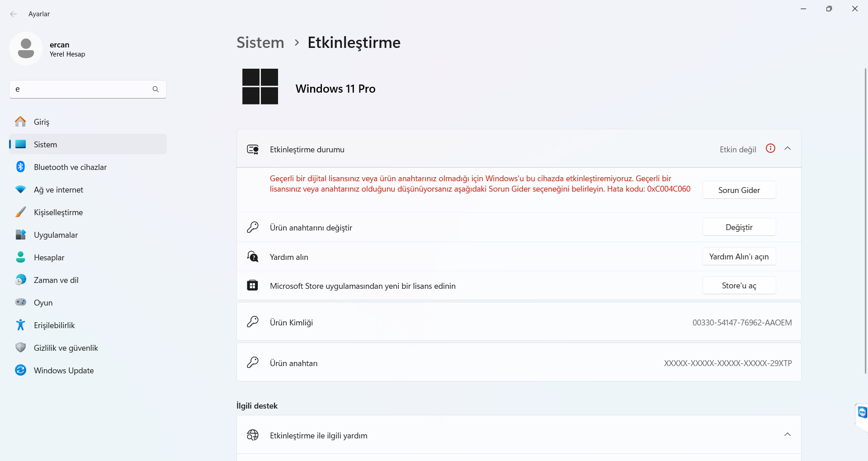Open Hesaplar settings page

(88, 257)
